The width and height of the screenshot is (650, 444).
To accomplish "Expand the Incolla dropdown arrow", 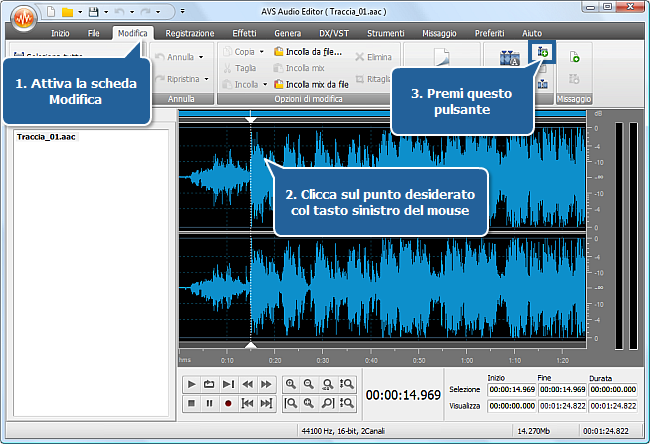I will pyautogui.click(x=266, y=85).
